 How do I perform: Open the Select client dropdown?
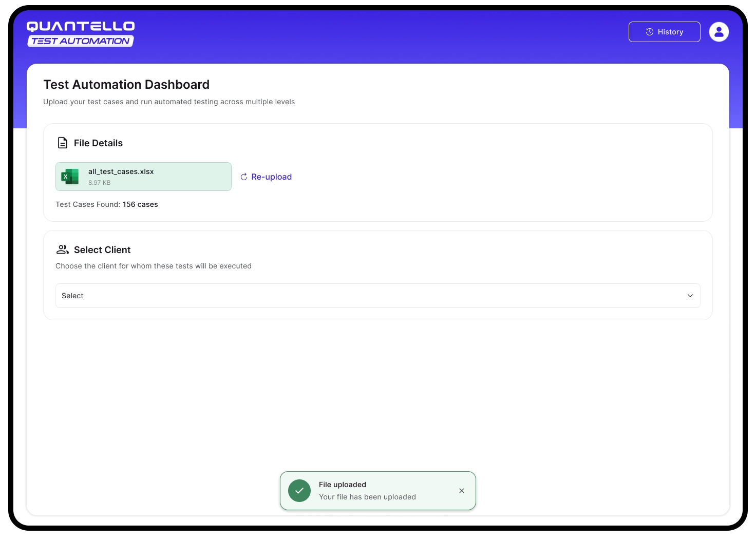point(378,296)
